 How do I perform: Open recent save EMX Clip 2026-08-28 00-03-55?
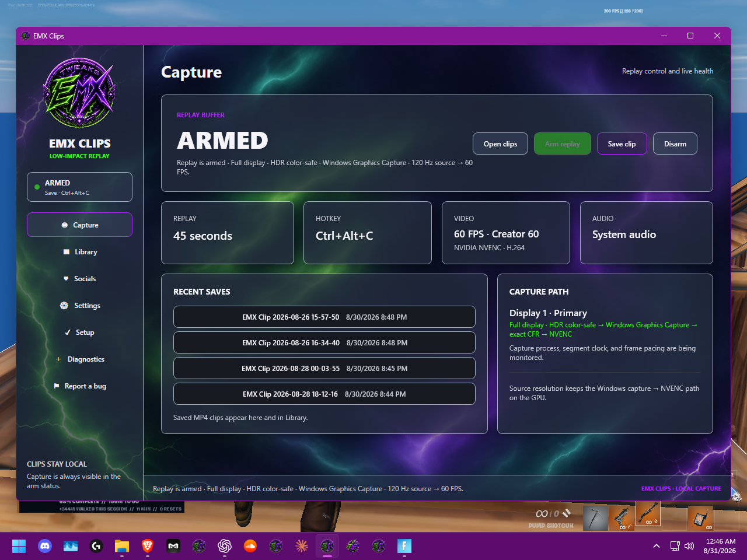pyautogui.click(x=324, y=368)
